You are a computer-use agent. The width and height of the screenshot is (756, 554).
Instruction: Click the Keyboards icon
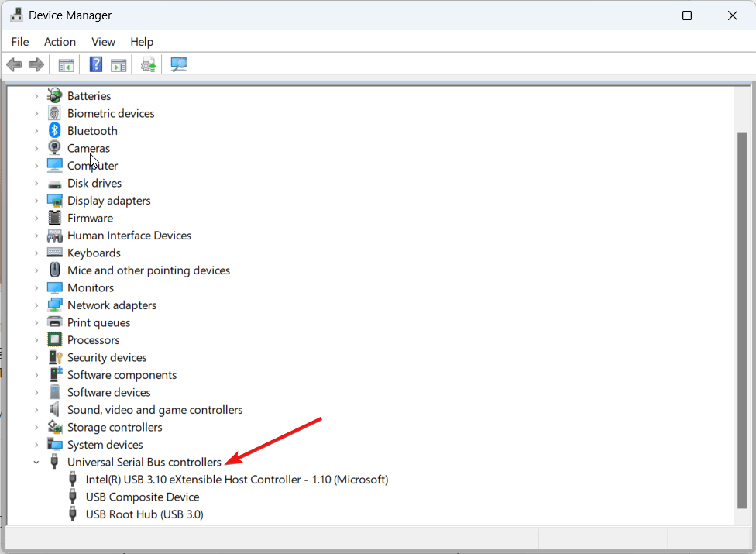point(54,252)
